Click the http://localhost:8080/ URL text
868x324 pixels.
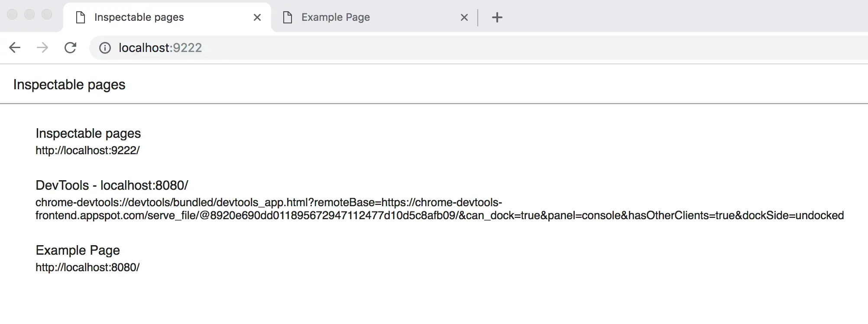click(x=87, y=267)
